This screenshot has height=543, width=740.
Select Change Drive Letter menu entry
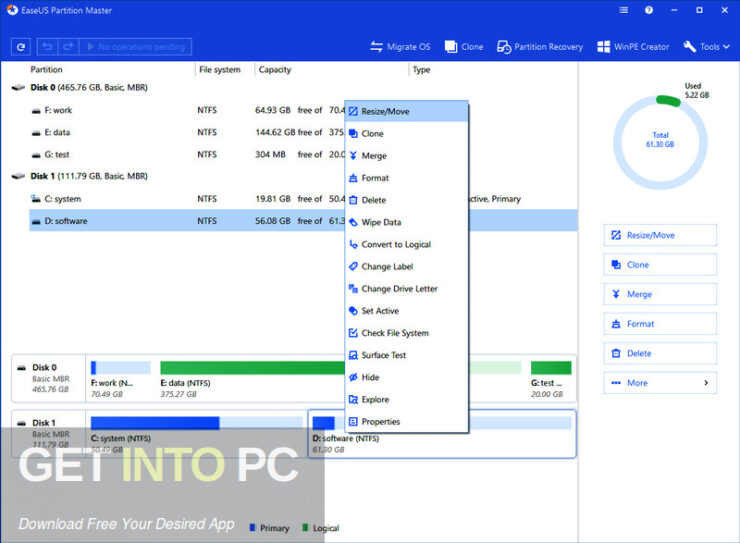tap(407, 289)
